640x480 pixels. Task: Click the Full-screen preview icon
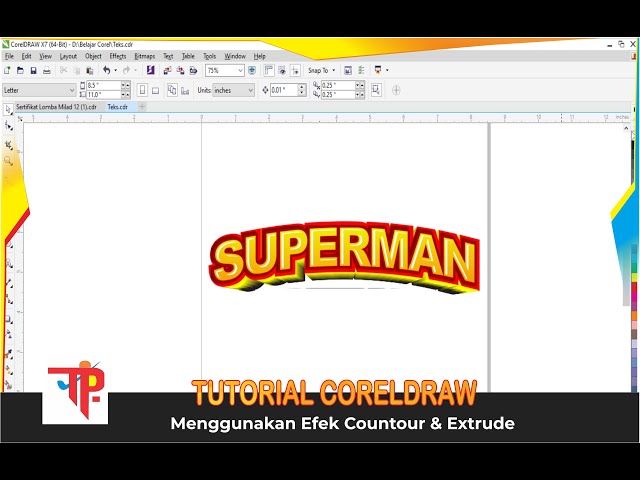point(252,70)
